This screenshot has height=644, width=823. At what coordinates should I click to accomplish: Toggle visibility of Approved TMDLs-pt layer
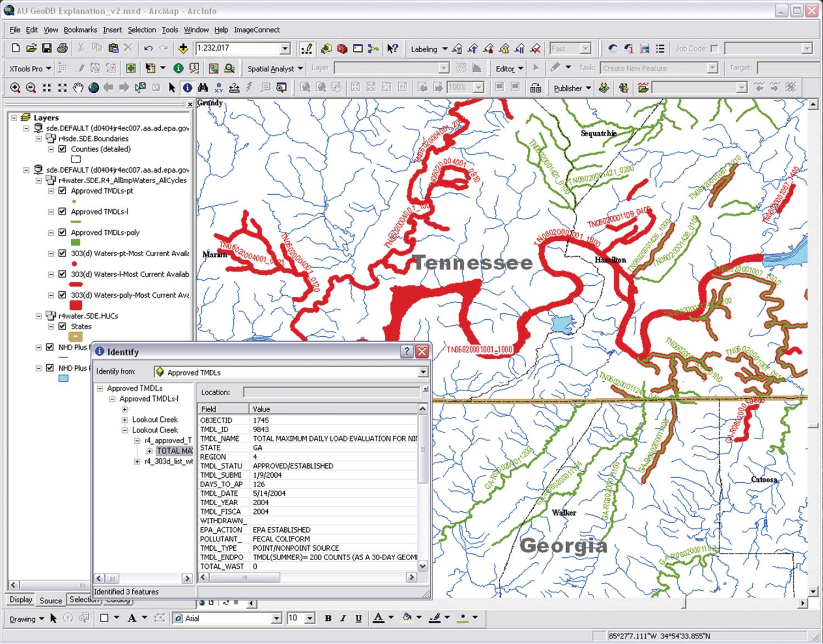(62, 191)
